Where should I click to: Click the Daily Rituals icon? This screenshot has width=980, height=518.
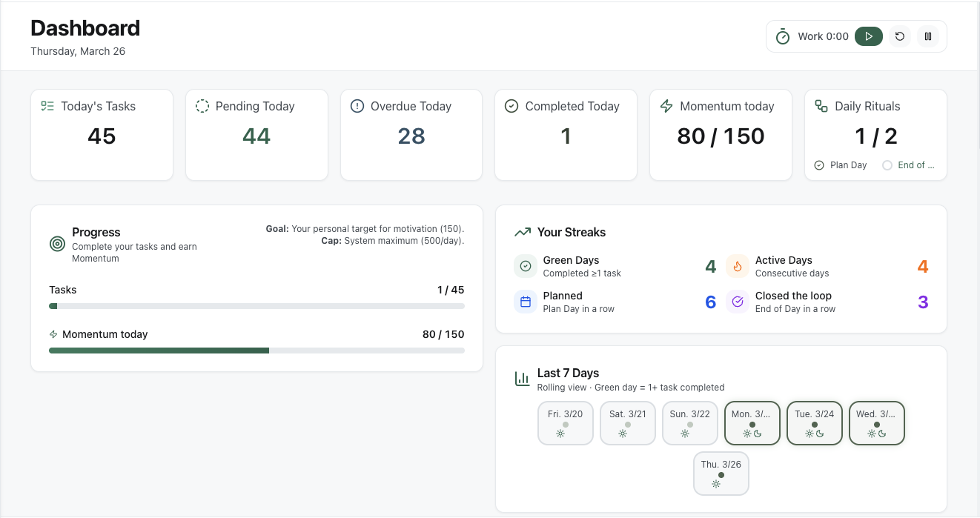tap(821, 106)
